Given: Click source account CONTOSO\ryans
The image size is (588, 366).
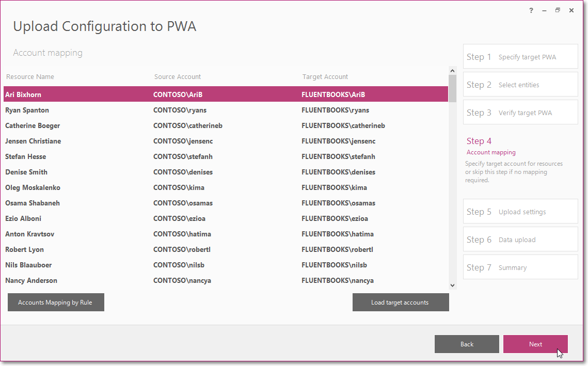Looking at the screenshot, I should click(180, 110).
